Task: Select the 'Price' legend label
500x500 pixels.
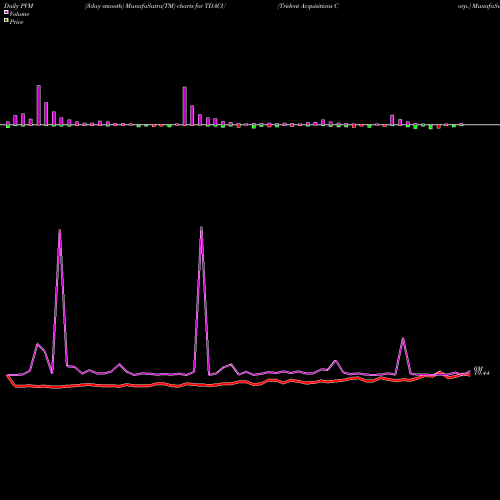Action: (16, 22)
